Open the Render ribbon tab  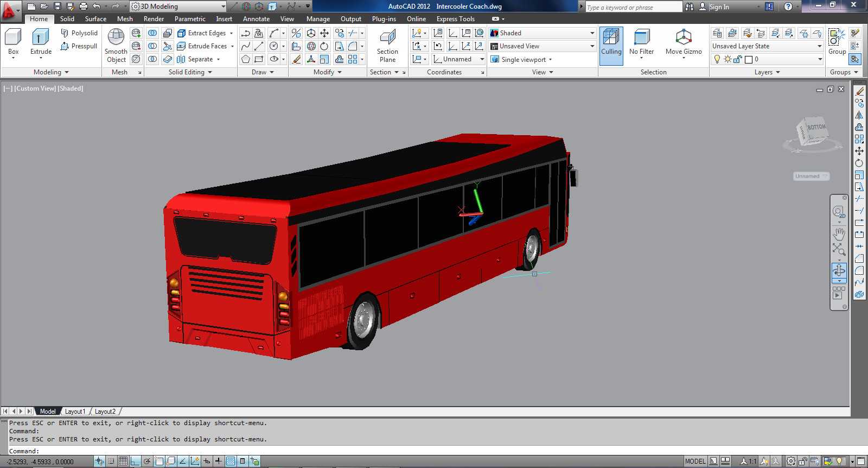click(x=154, y=19)
